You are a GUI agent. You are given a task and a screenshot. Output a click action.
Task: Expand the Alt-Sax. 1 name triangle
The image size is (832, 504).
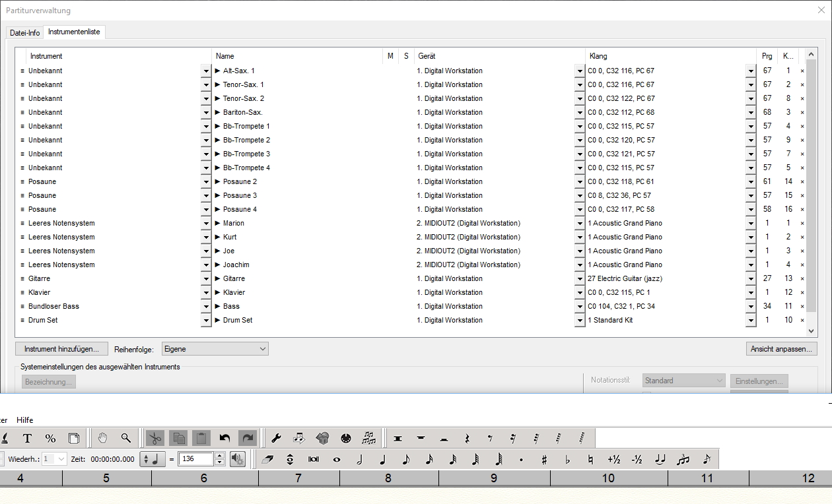[218, 71]
